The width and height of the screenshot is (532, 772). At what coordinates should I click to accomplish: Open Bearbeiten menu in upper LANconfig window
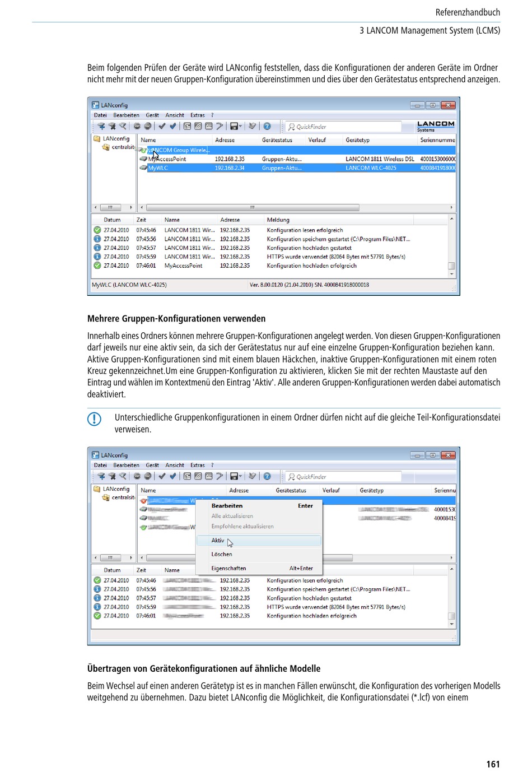(x=127, y=115)
